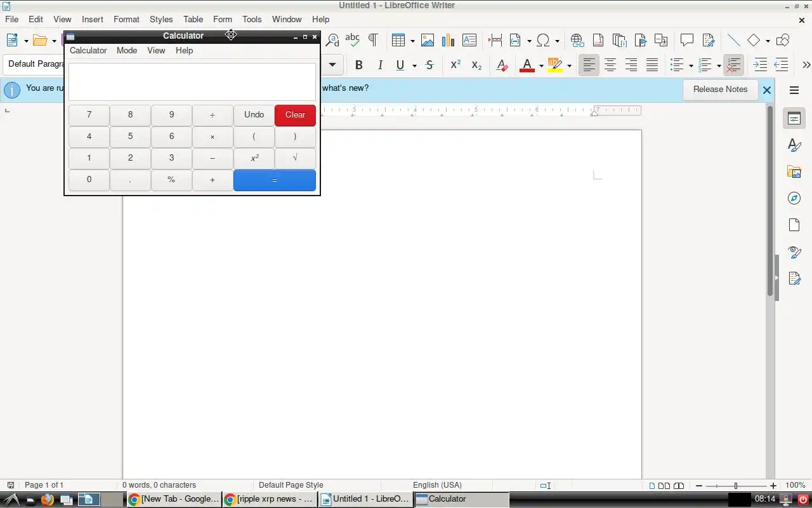The height and width of the screenshot is (508, 812).
Task: Click the calculator Undo button
Action: (254, 115)
